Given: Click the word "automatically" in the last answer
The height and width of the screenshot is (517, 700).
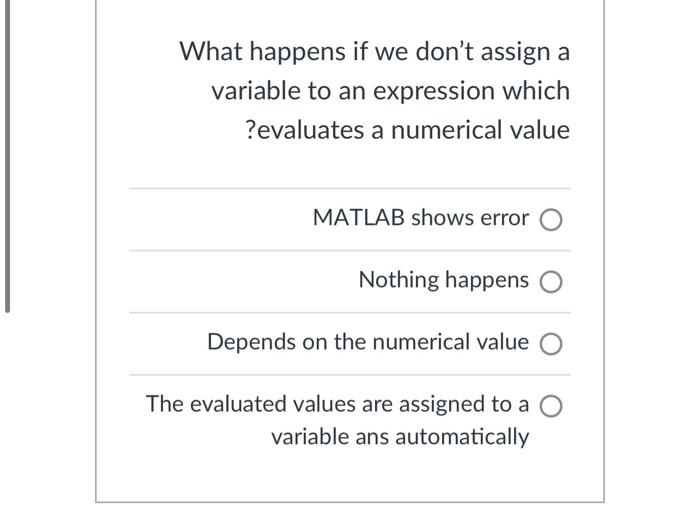Looking at the screenshot, I should pos(462,437).
